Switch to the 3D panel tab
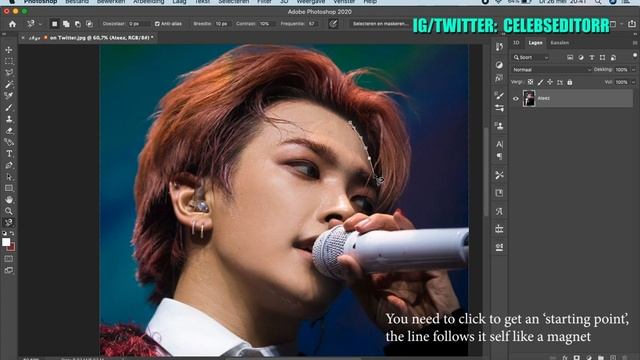This screenshot has width=640, height=360. click(x=516, y=43)
